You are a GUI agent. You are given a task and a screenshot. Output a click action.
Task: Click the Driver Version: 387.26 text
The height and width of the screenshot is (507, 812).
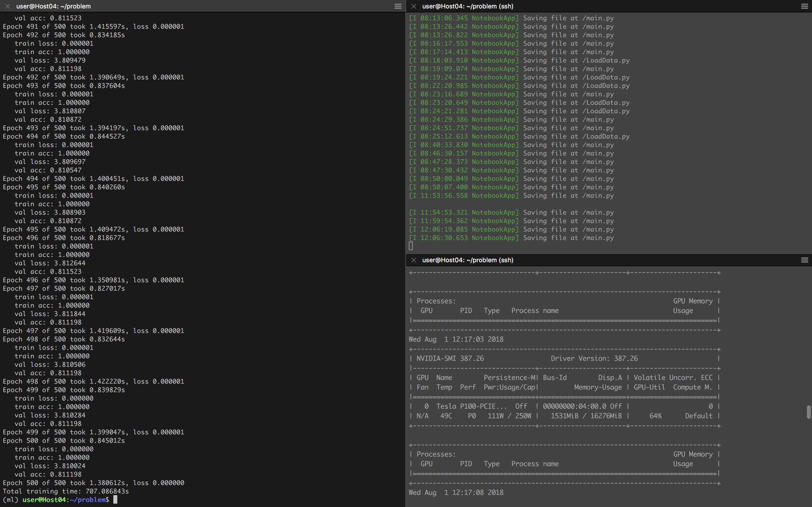pyautogui.click(x=594, y=359)
